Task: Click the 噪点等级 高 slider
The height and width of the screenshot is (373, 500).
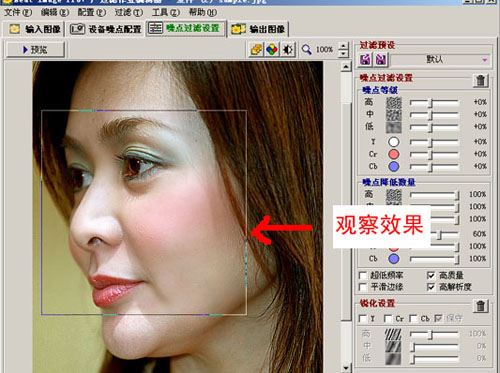Action: coord(434,103)
